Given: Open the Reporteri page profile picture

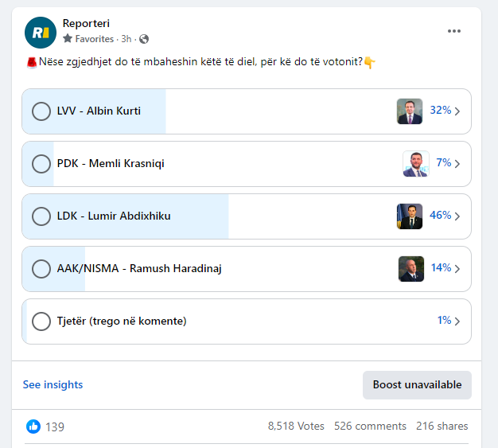Looking at the screenshot, I should click(x=41, y=33).
